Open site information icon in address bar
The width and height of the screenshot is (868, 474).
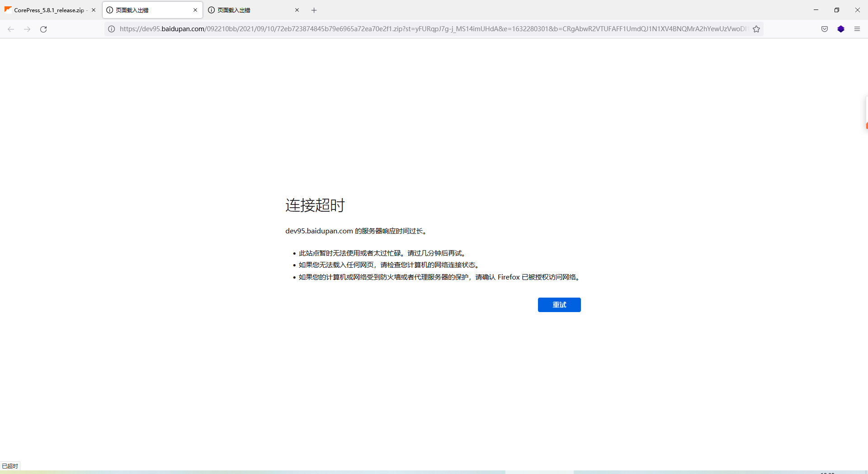pos(111,29)
